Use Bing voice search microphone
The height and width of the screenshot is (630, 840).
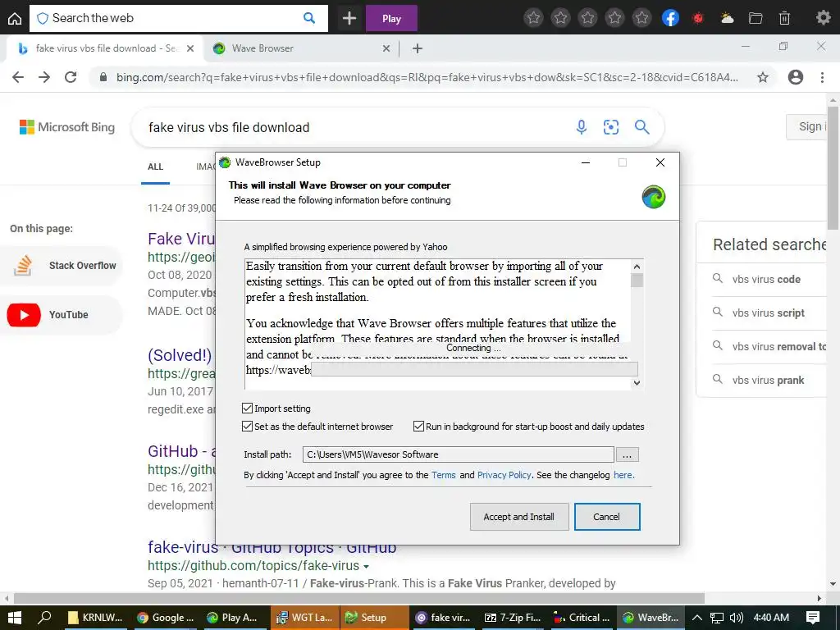coord(582,127)
